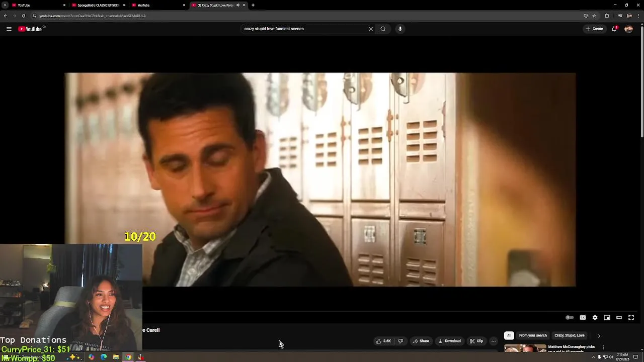Open the Chrome three-dot menu
Image resolution: width=644 pixels, height=362 pixels.
click(x=638, y=16)
